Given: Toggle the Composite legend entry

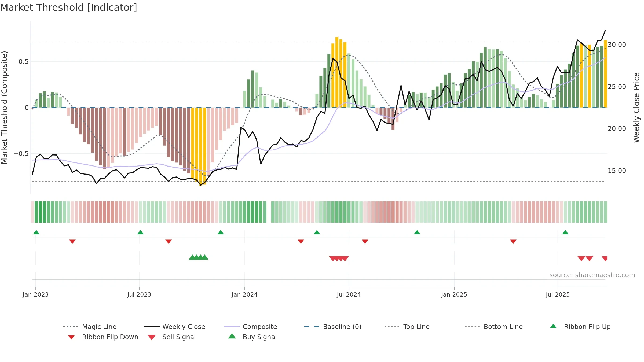Looking at the screenshot, I should click(250, 327).
